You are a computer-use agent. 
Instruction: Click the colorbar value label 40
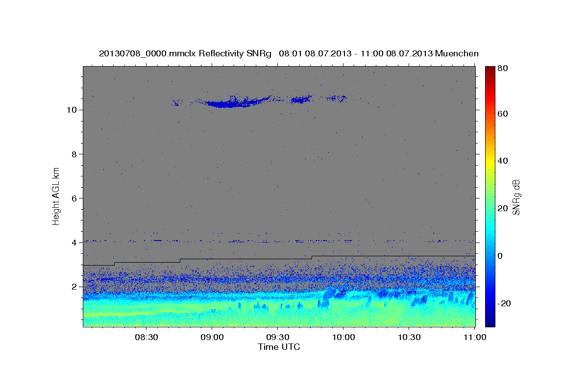[502, 161]
